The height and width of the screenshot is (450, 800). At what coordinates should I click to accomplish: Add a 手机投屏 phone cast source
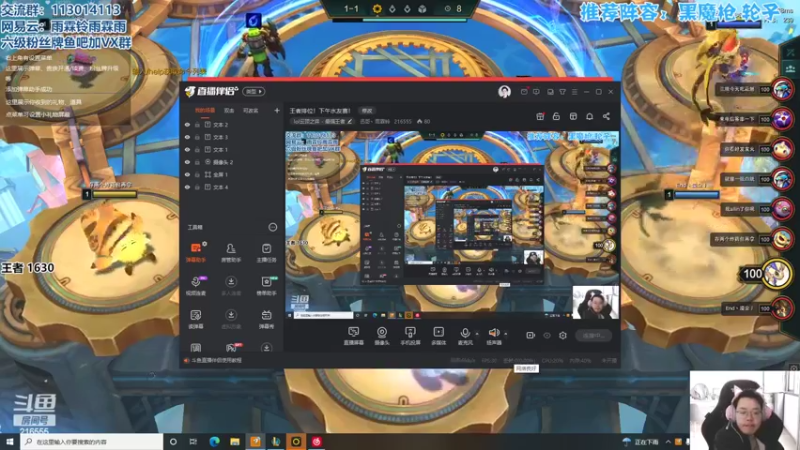[x=410, y=336]
